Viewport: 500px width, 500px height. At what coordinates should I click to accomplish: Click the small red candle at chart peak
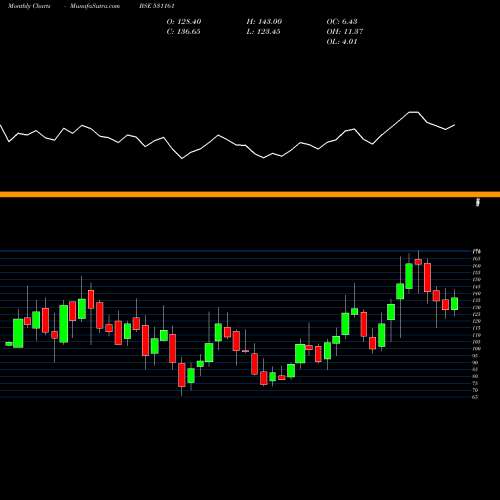pos(418,262)
